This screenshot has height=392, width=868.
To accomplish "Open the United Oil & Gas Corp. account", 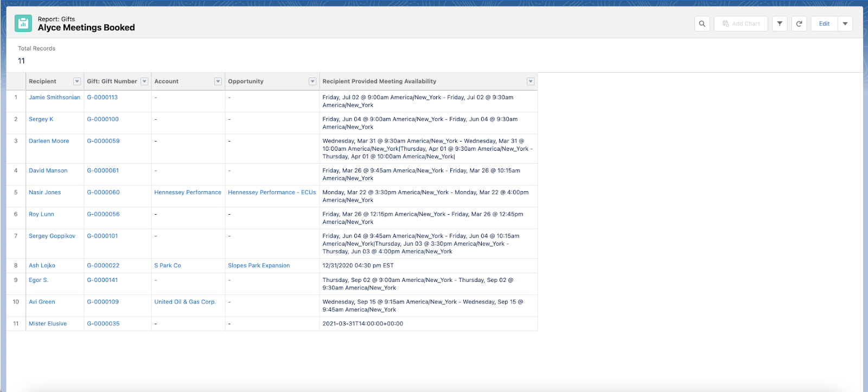I will (x=185, y=302).
